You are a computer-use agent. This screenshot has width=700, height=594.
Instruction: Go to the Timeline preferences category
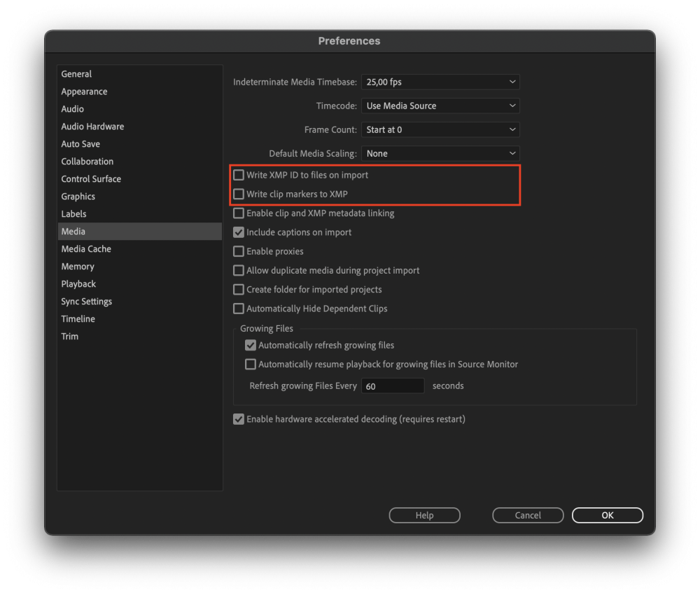78,319
